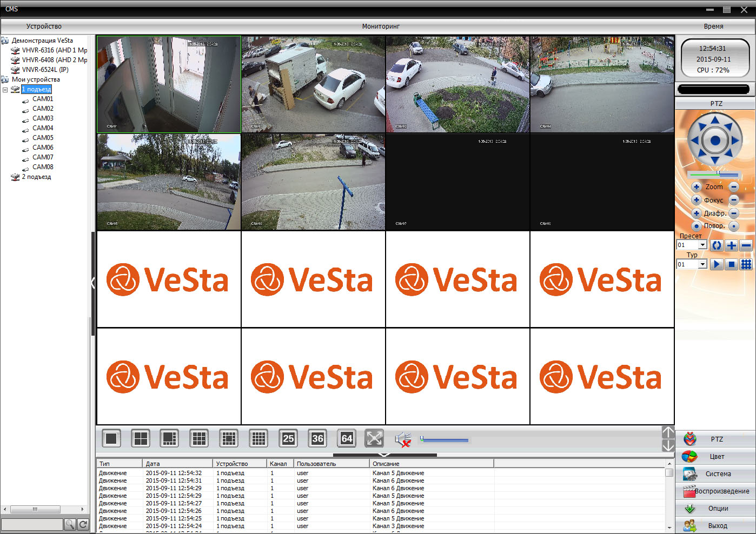The image size is (756, 534).
Task: Start the tour with the play button
Action: [x=717, y=264]
